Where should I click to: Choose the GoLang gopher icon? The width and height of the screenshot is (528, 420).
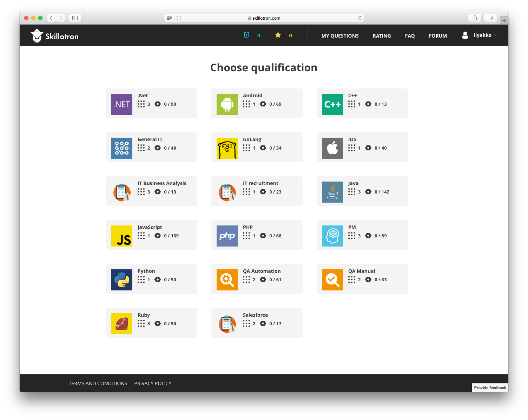(227, 148)
